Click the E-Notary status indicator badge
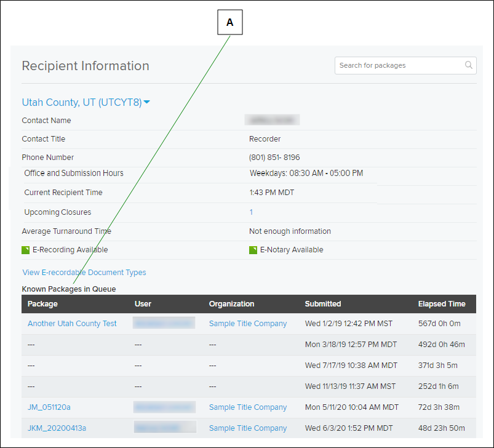The height and width of the screenshot is (448, 494). [x=253, y=249]
